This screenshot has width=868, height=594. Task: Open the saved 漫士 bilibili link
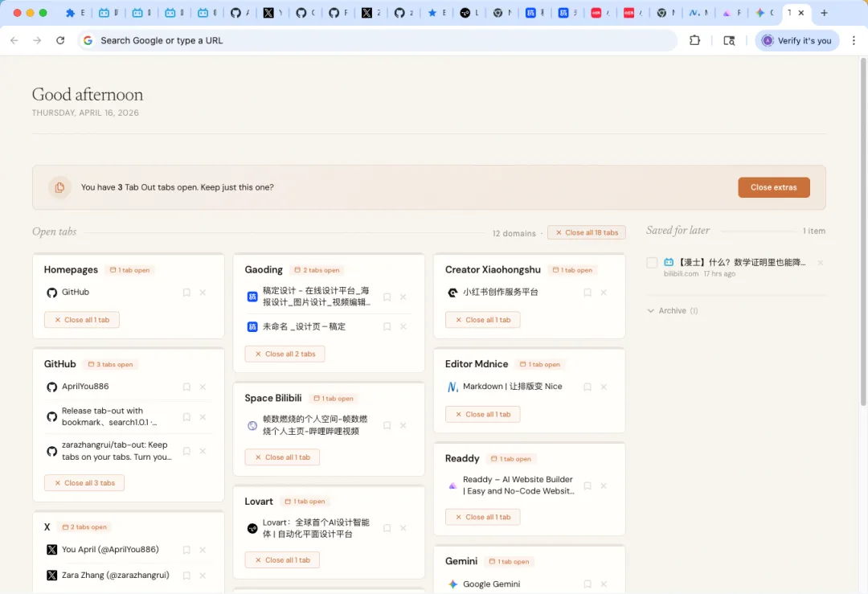[x=743, y=262]
